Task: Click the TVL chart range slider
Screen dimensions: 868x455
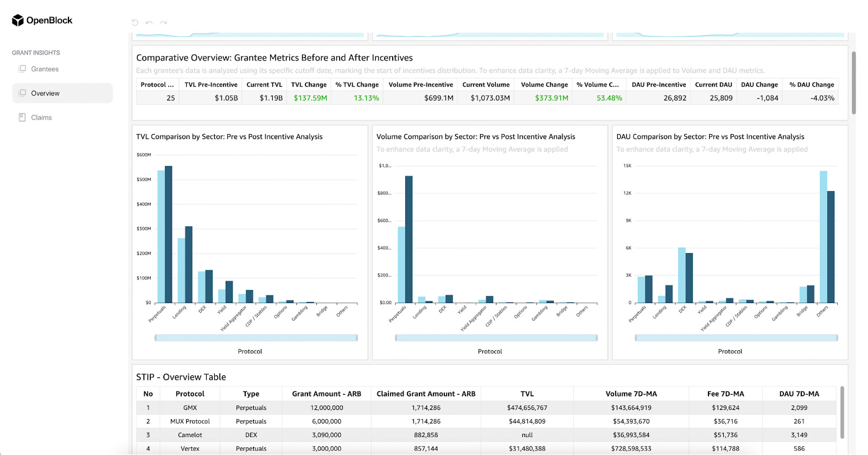Action: click(256, 338)
